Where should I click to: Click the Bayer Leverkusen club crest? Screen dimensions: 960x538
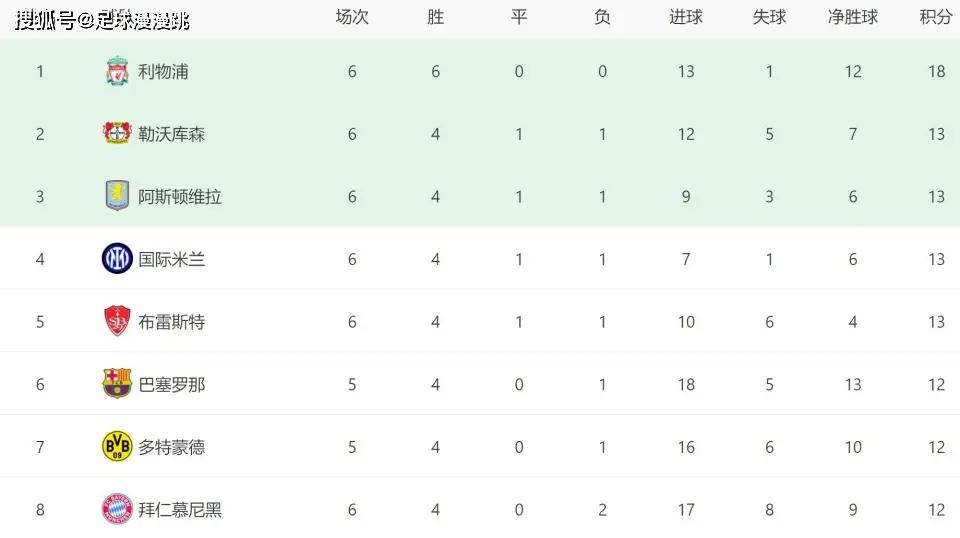(x=117, y=133)
